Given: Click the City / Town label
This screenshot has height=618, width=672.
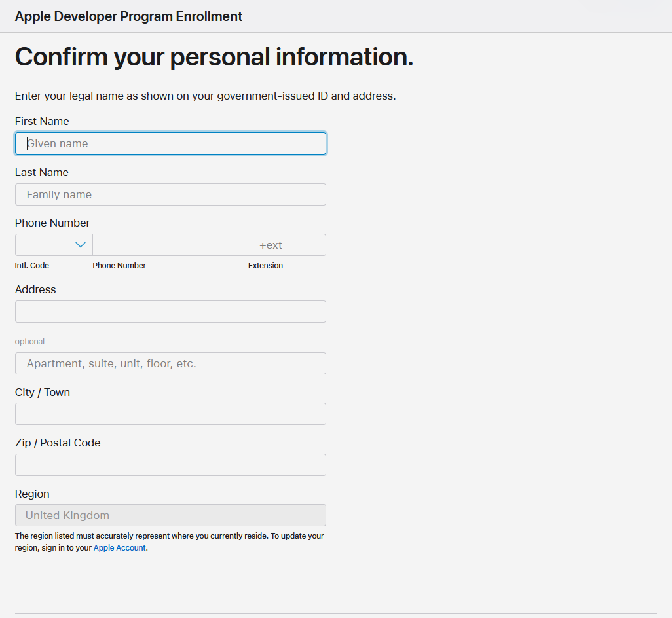Looking at the screenshot, I should pos(43,392).
